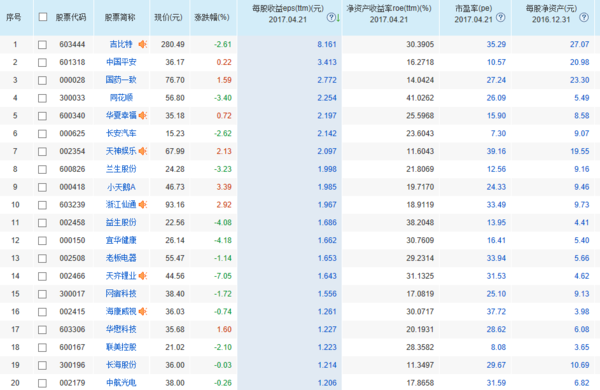Check the box for stock 600167
The height and width of the screenshot is (390, 600).
(42, 348)
